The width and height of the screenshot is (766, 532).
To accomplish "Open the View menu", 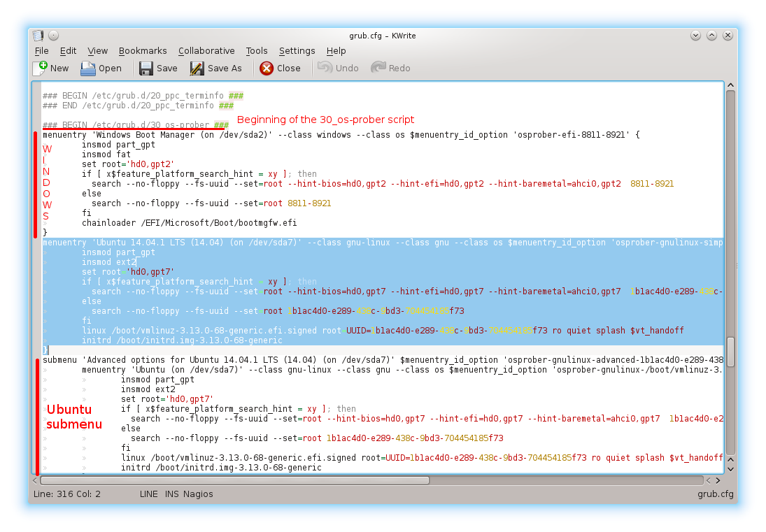I will 98,51.
